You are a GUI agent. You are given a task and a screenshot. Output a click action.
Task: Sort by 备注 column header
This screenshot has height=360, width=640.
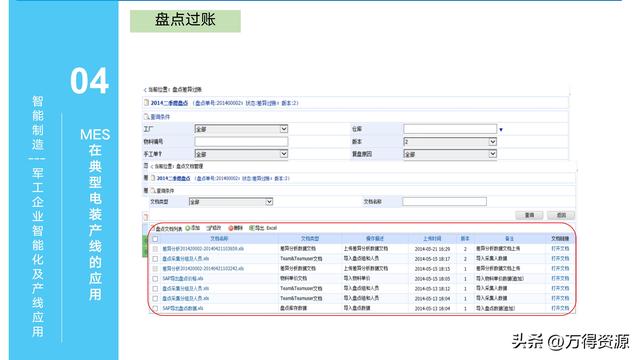pyautogui.click(x=509, y=239)
